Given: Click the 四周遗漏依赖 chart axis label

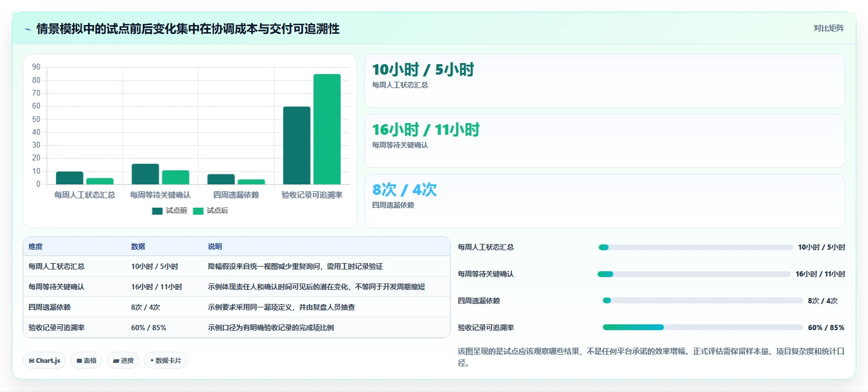Looking at the screenshot, I should [x=236, y=195].
